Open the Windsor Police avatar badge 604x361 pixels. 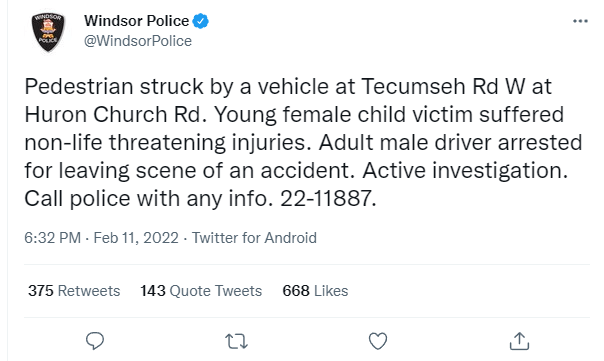point(48,32)
